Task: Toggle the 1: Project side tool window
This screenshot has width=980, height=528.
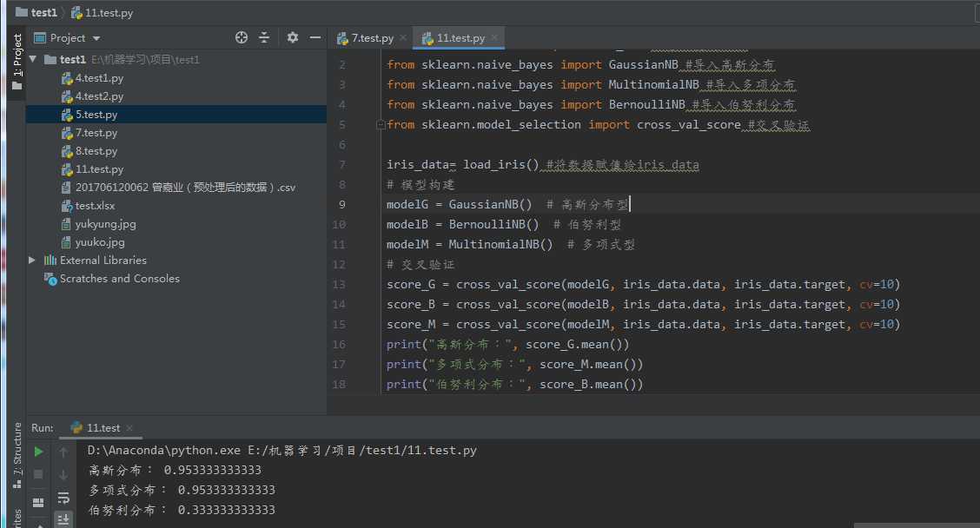Action: 17,62
